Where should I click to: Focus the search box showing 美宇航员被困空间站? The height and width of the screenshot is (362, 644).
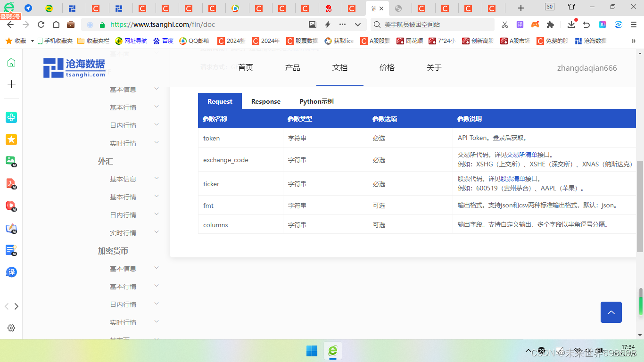tap(431, 25)
